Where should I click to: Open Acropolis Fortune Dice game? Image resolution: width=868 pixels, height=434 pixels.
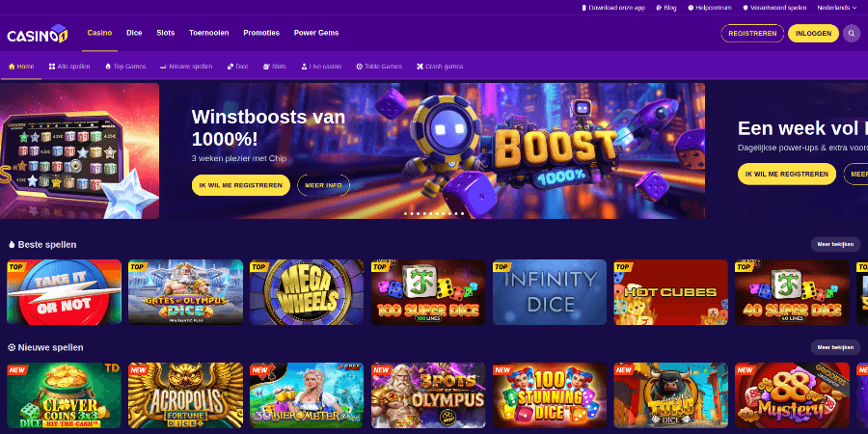(x=185, y=395)
